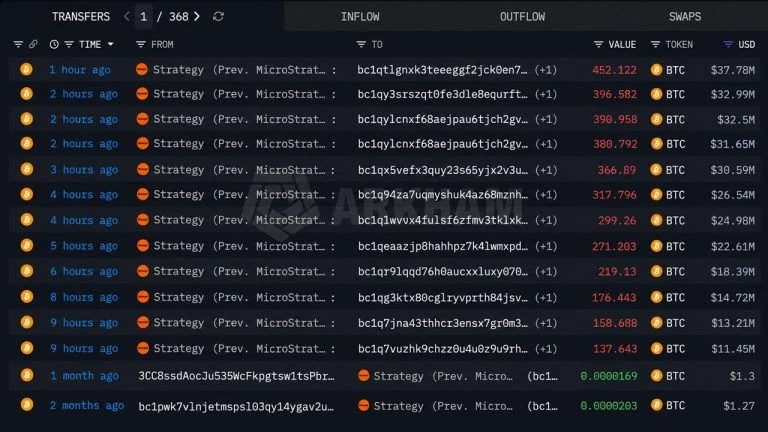Image resolution: width=768 pixels, height=432 pixels.
Task: Edit the page number field showing 1
Action: click(x=144, y=17)
